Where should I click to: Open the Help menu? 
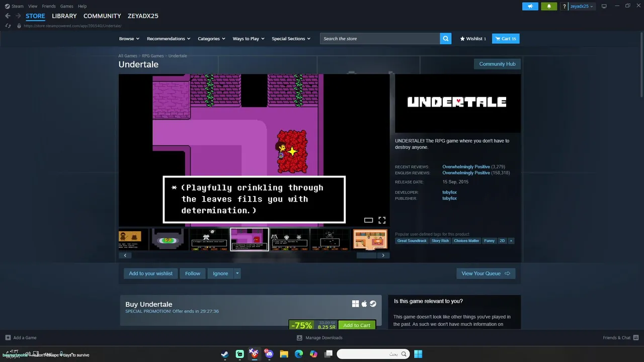coord(82,6)
